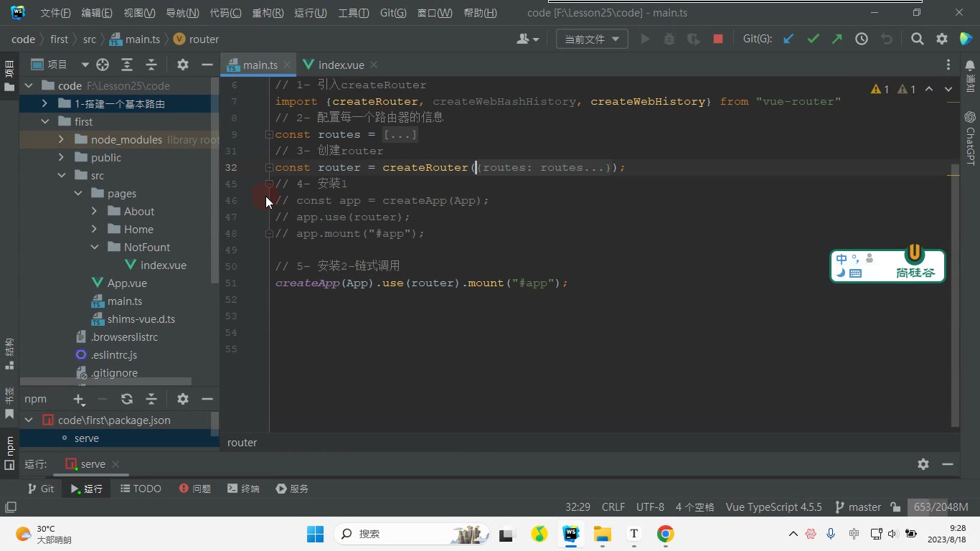Open the 问题 problems tool tab
This screenshot has width=980, height=551.
[x=195, y=489]
